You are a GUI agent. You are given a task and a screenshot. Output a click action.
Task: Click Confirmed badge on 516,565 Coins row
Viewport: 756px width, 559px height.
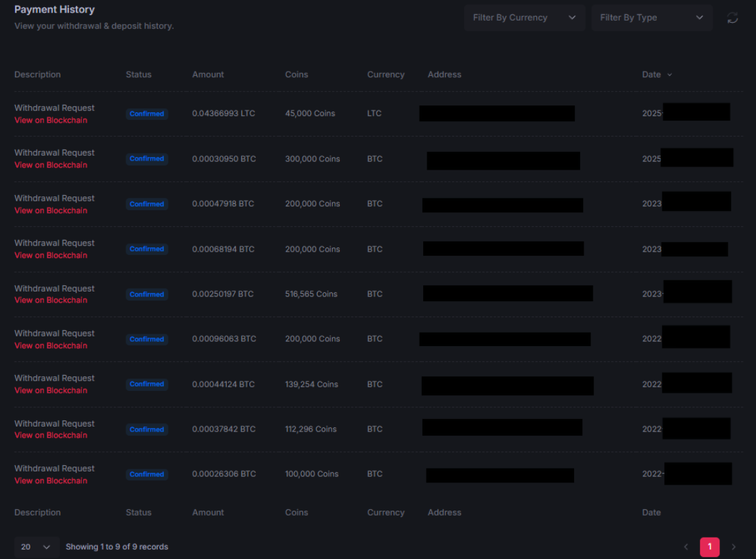point(147,294)
